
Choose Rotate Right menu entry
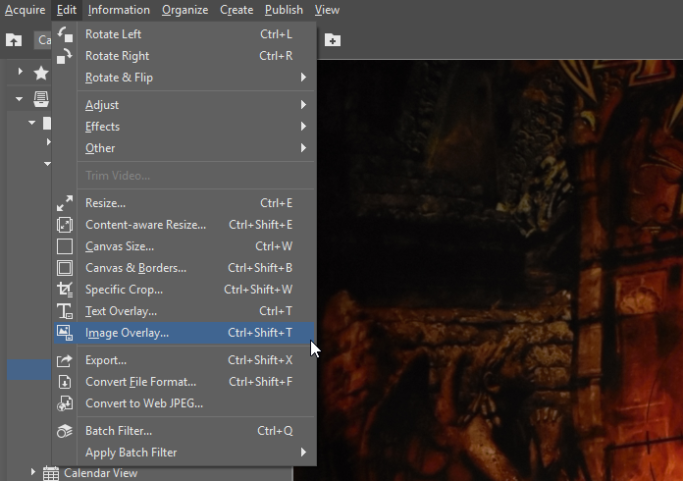click(184, 56)
